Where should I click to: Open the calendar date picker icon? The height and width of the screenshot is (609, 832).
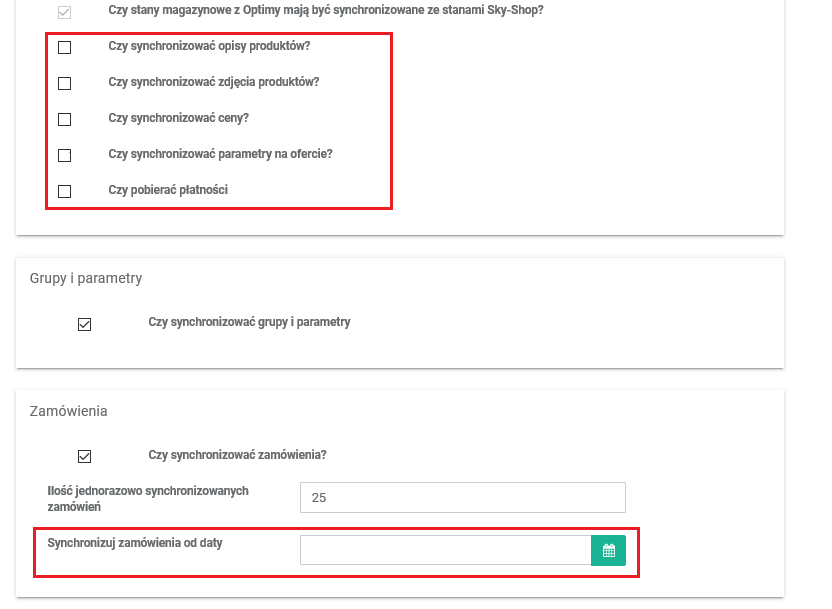608,551
